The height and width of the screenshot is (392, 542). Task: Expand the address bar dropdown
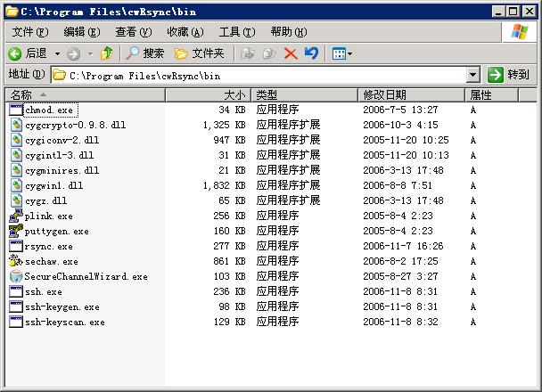pos(472,75)
